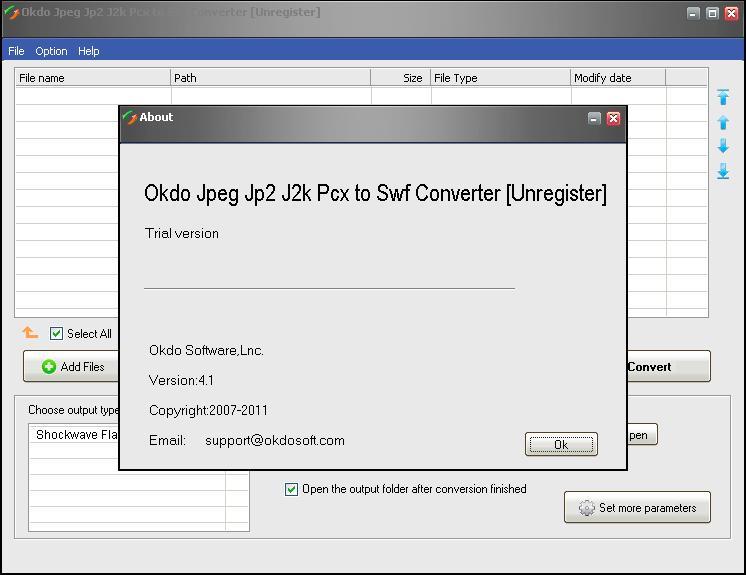746x575 pixels.
Task: Sort by File name column header
Action: pos(93,78)
